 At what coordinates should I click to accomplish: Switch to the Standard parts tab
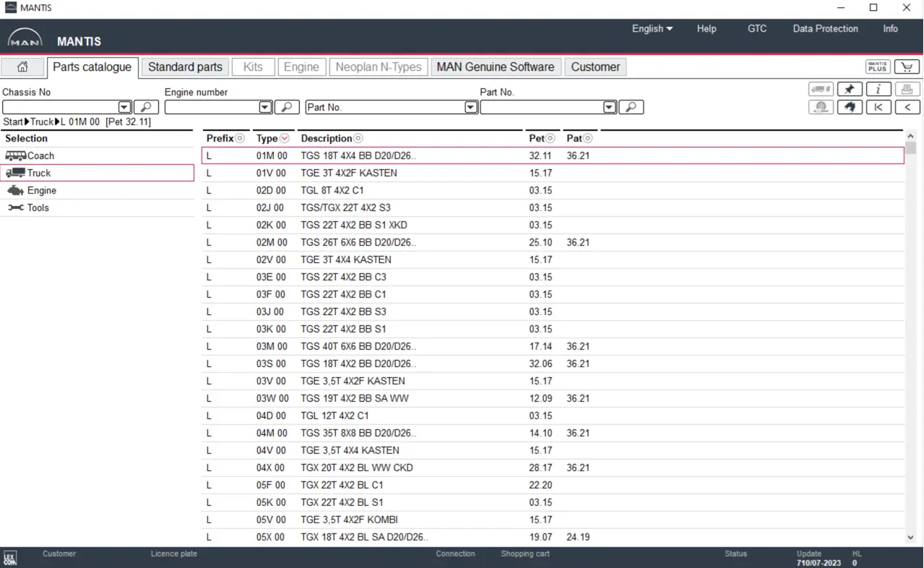click(185, 67)
